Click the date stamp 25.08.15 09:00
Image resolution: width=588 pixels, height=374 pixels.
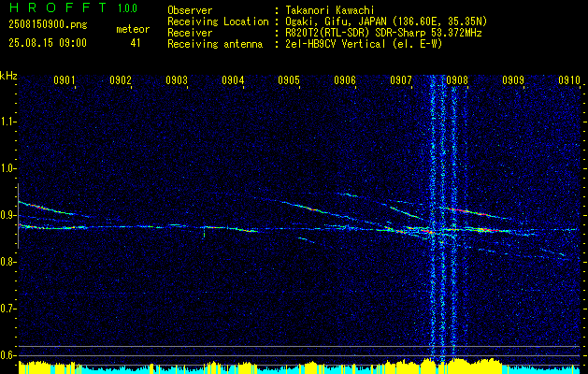(48, 43)
